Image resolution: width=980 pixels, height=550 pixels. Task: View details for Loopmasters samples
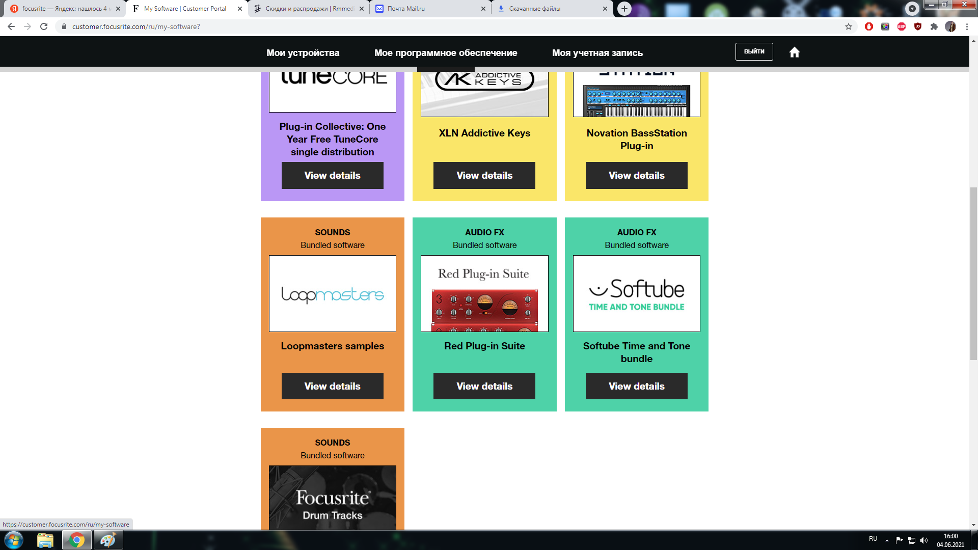tap(333, 387)
